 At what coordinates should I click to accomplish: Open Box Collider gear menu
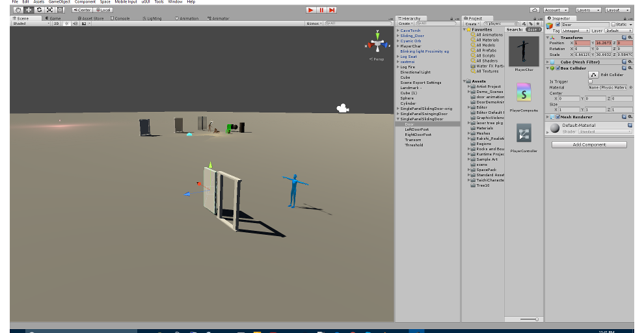630,68
